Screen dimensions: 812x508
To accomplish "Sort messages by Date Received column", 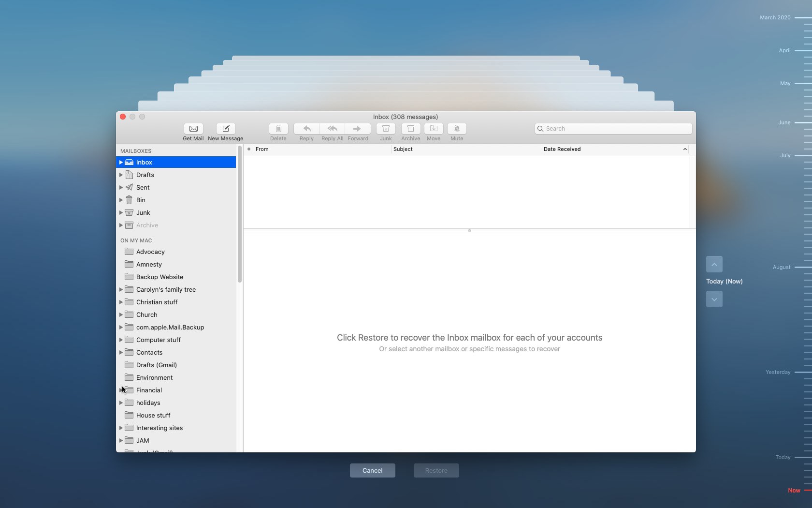I will pos(615,149).
